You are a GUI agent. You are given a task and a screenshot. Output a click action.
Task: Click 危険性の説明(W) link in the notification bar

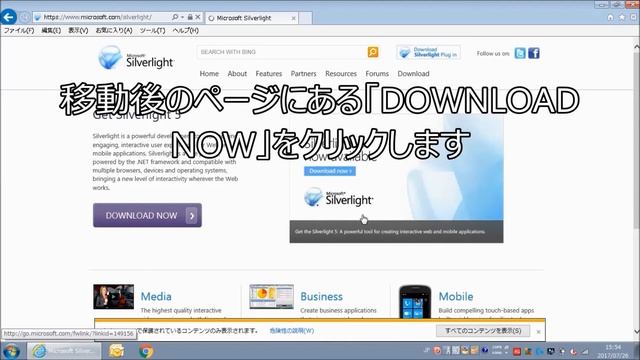pyautogui.click(x=291, y=331)
